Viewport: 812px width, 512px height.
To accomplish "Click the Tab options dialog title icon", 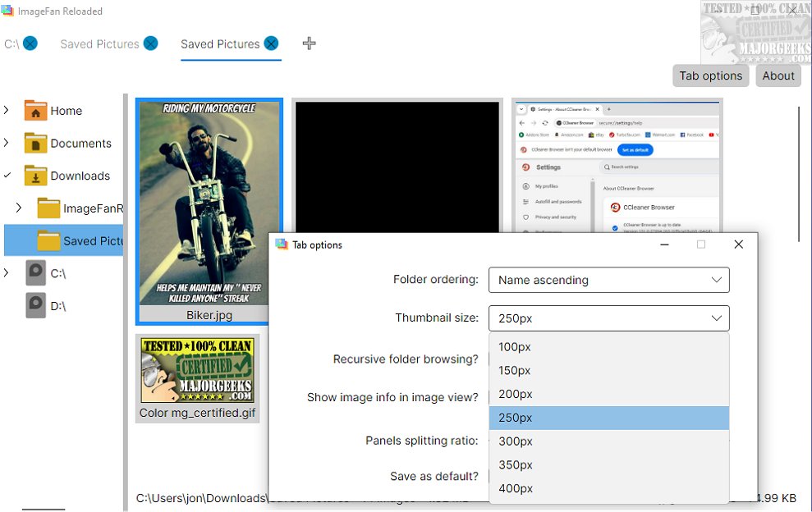I will [x=282, y=245].
